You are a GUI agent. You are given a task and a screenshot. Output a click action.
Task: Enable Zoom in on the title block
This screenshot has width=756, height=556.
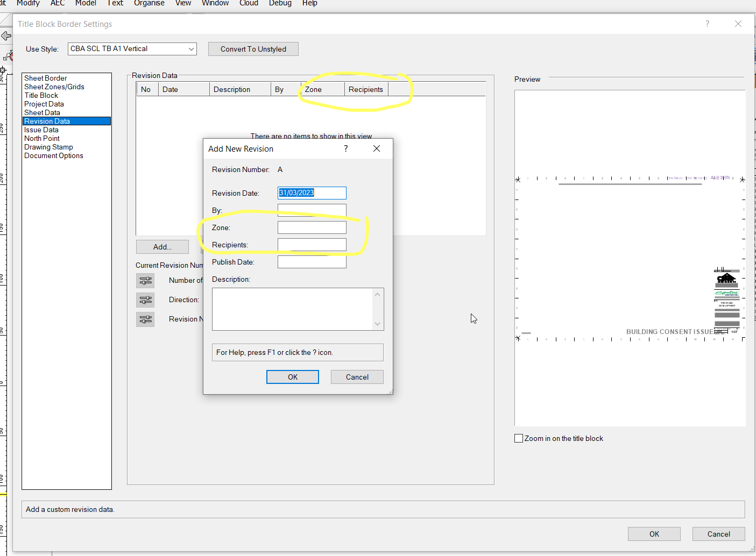(x=519, y=438)
